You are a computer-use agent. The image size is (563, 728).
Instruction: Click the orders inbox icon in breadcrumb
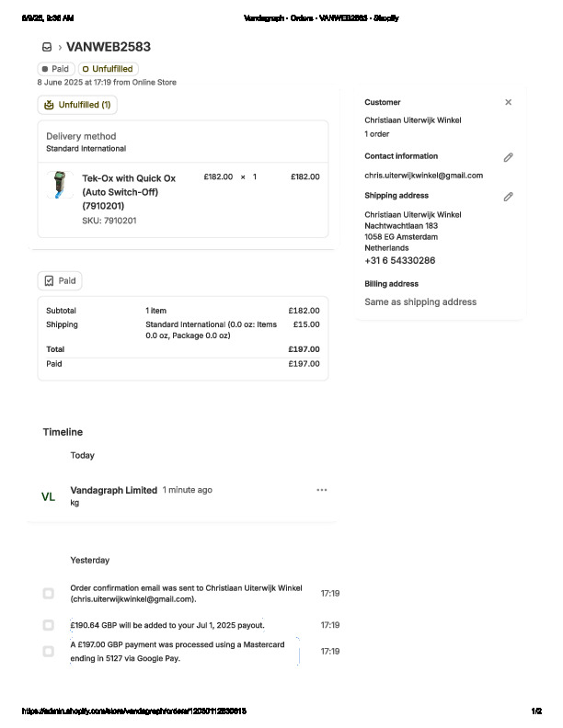[47, 47]
